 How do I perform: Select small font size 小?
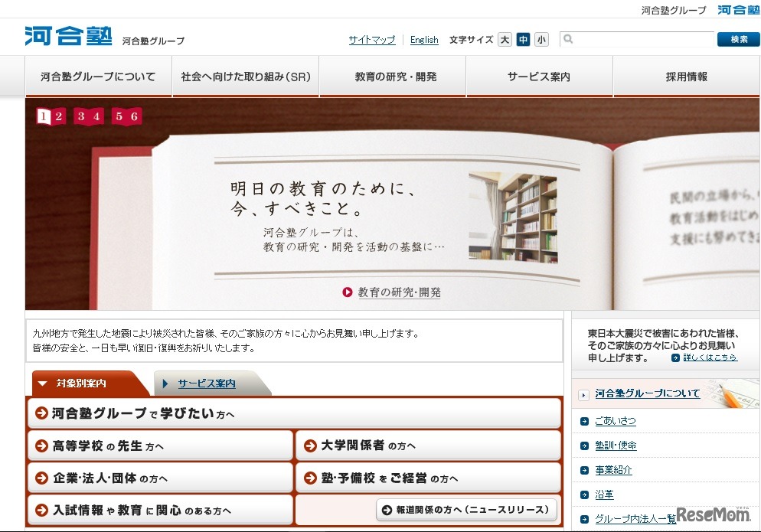click(x=541, y=39)
